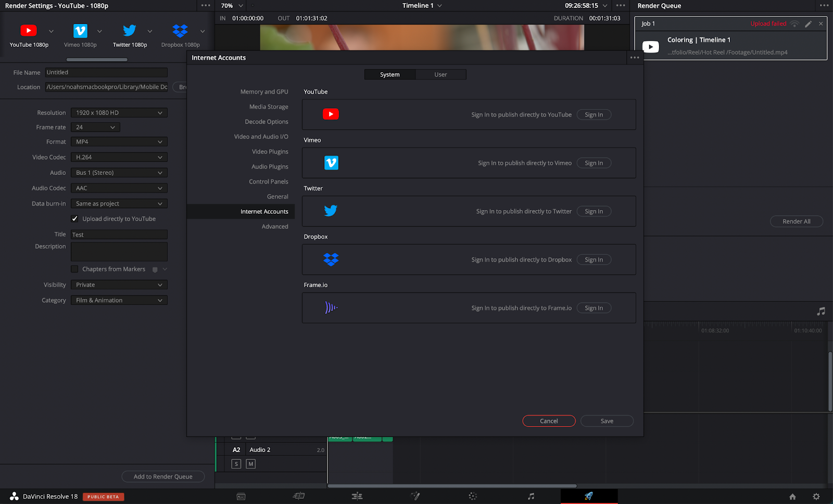The height and width of the screenshot is (504, 833).
Task: Select Control Panels preferences
Action: (x=269, y=182)
